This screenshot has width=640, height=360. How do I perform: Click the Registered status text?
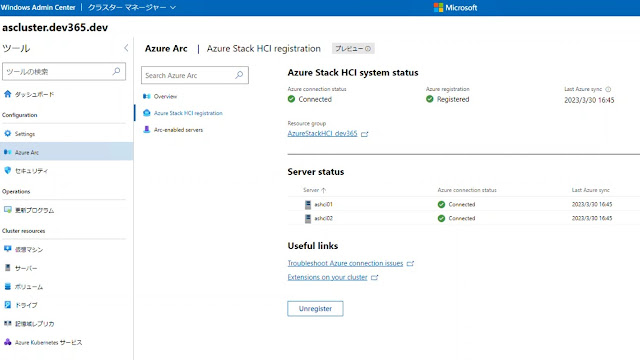click(453, 99)
